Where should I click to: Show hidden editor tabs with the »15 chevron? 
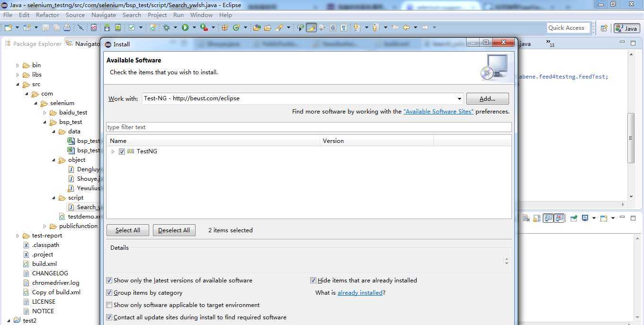pos(550,43)
